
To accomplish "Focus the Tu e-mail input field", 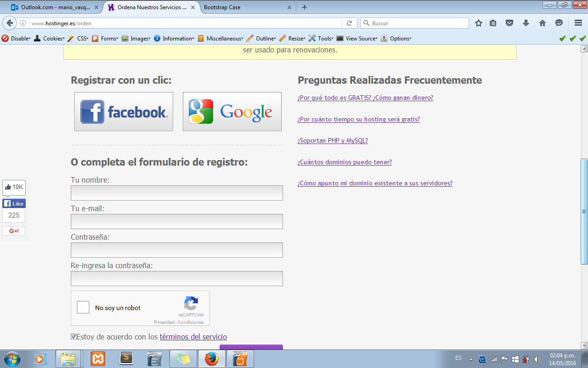I will point(176,222).
